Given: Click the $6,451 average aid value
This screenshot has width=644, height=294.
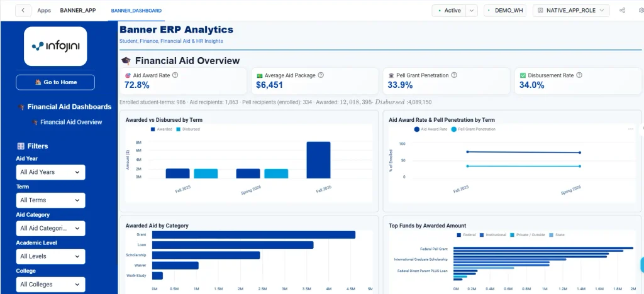Looking at the screenshot, I should pos(269,85).
